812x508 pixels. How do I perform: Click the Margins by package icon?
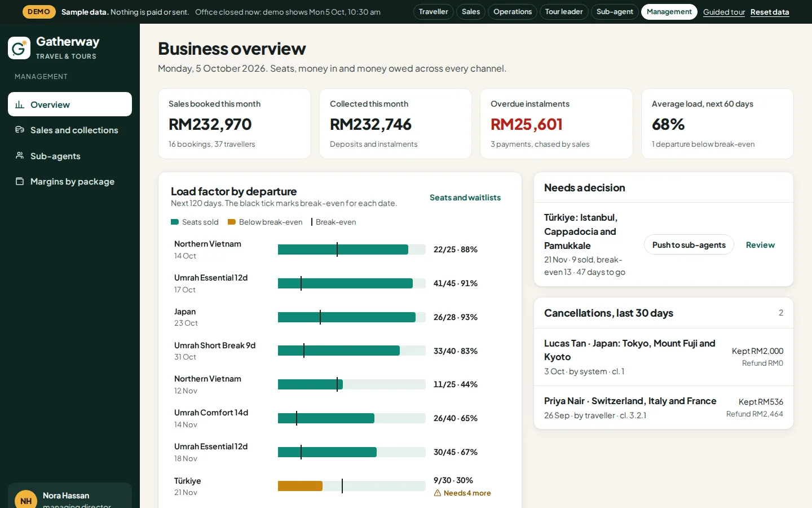click(20, 181)
